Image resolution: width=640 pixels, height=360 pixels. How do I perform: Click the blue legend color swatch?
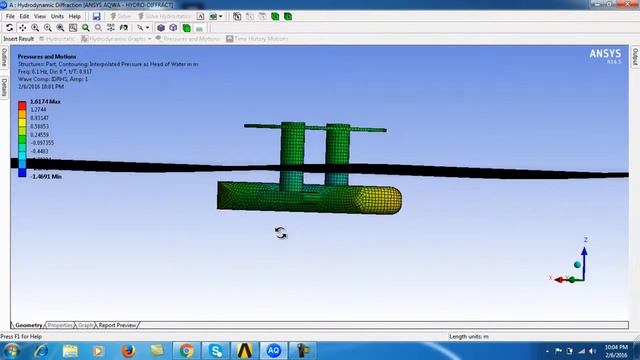(22, 173)
